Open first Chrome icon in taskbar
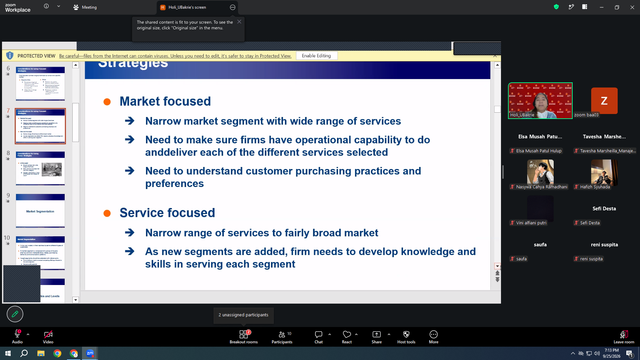Screen dimensions: 640x360 57,353
